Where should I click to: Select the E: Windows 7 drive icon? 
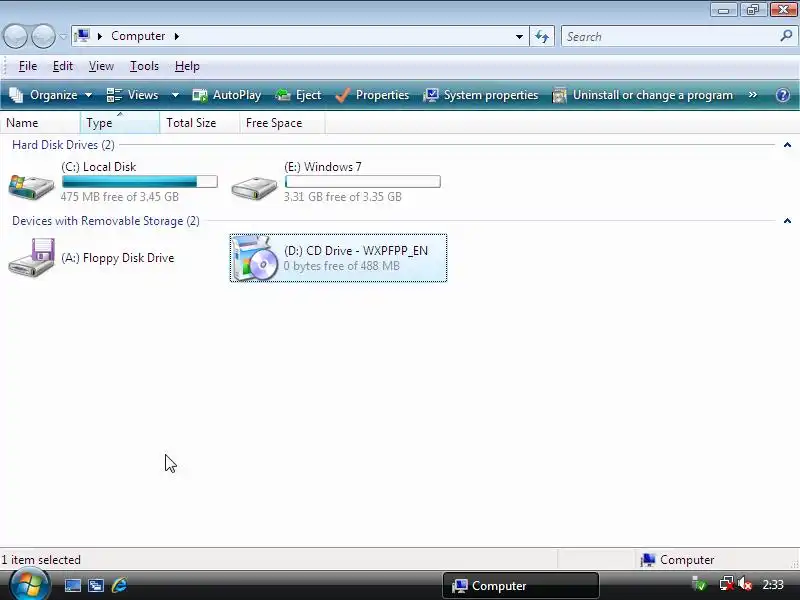tap(254, 188)
